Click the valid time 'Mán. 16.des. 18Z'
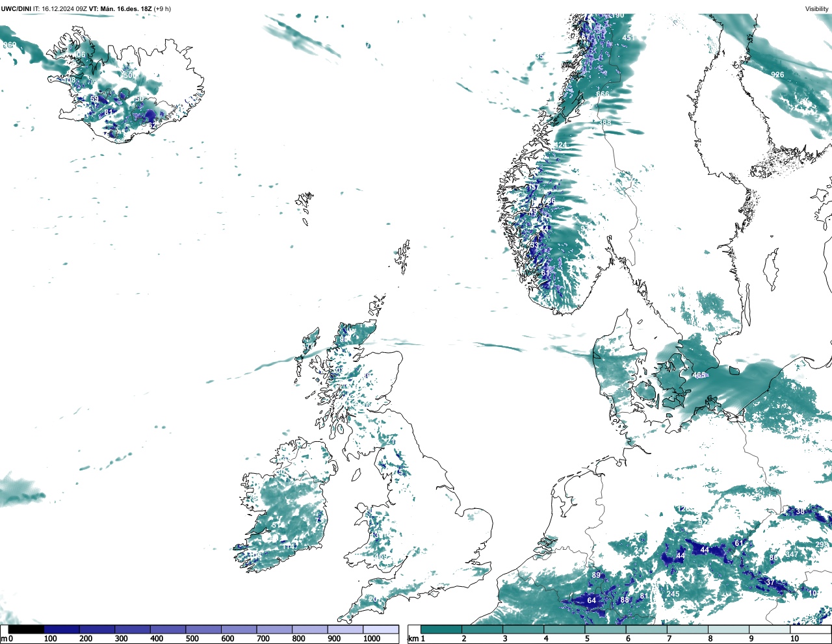Viewport: 832px width, 644px height. (126, 9)
